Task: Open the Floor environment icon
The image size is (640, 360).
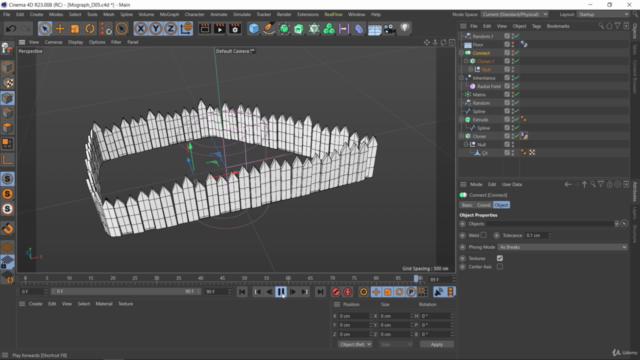Action: [x=374, y=29]
